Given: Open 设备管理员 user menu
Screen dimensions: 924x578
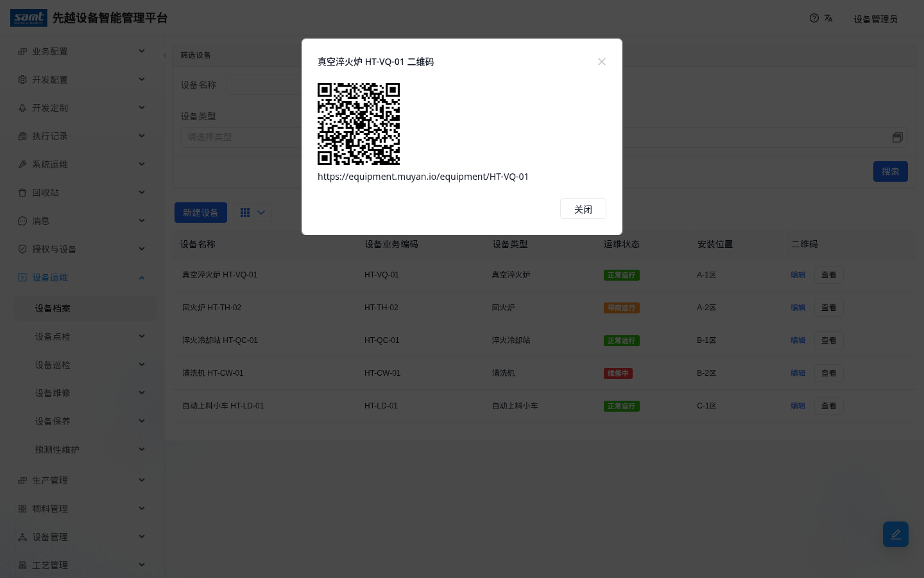Looking at the screenshot, I should pyautogui.click(x=876, y=19).
